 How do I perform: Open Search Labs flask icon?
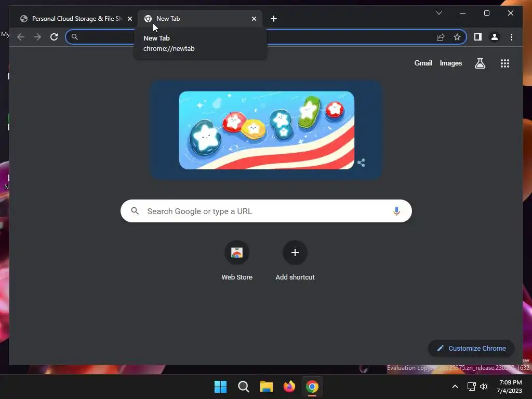click(480, 63)
